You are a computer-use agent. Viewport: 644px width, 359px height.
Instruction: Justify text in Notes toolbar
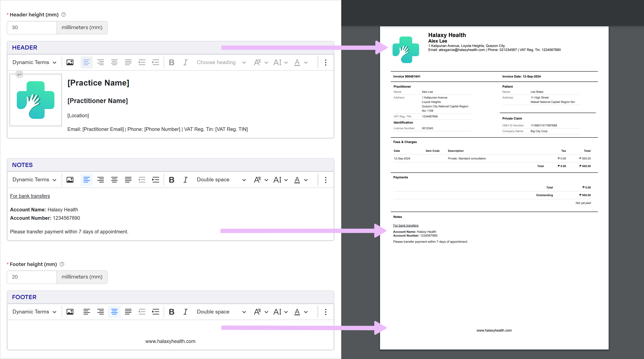(128, 180)
